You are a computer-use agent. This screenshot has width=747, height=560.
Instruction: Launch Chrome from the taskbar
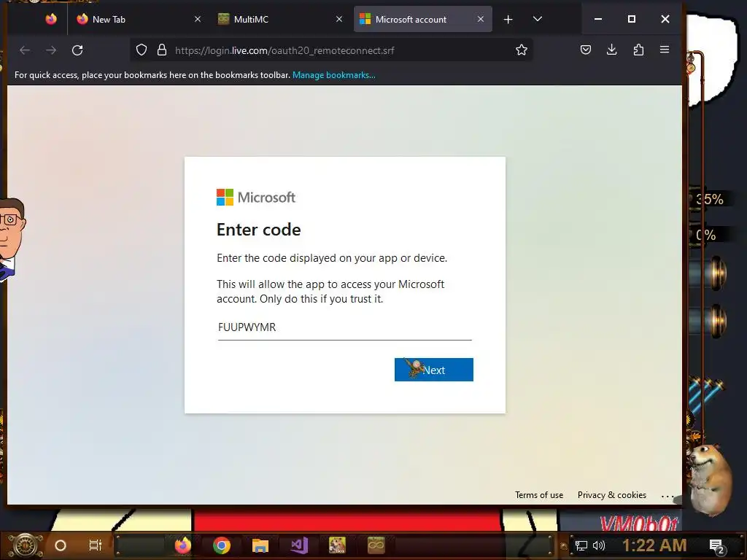click(222, 545)
